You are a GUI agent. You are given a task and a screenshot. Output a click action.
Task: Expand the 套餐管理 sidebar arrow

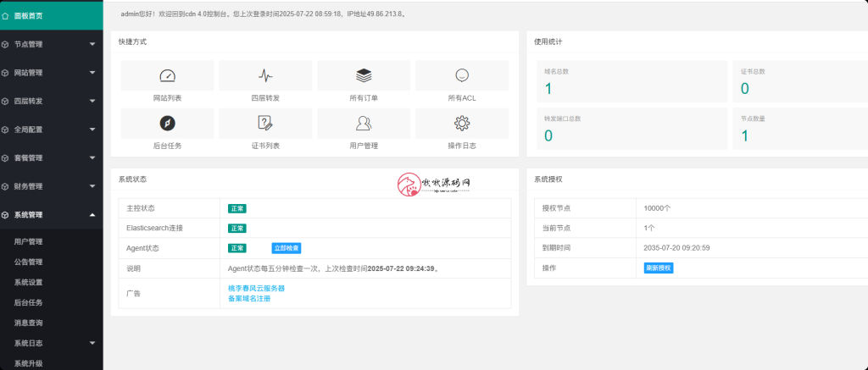[x=92, y=157]
